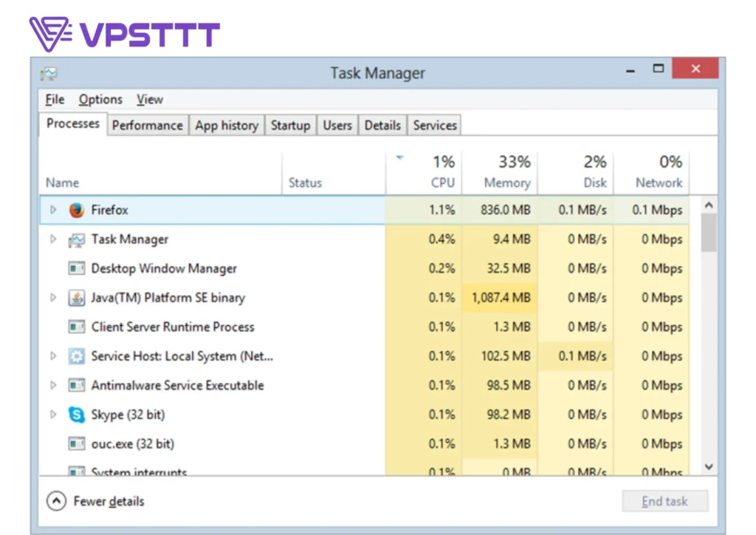This screenshot has height=535, width=756.
Task: Click the Fewer details circle arrow icon
Action: point(56,501)
